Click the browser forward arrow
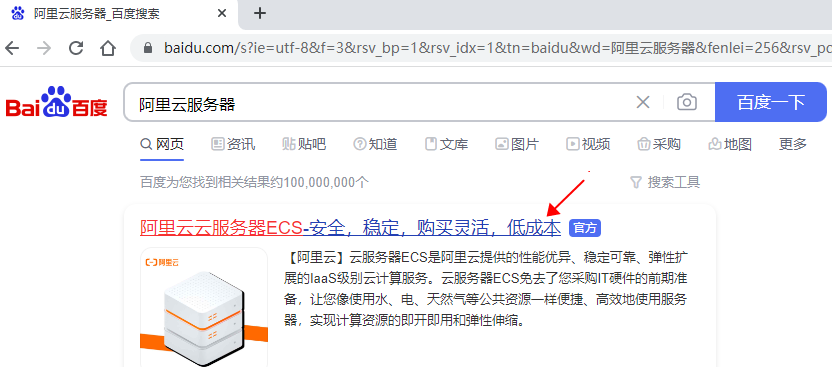The height and width of the screenshot is (367, 832). pos(44,49)
